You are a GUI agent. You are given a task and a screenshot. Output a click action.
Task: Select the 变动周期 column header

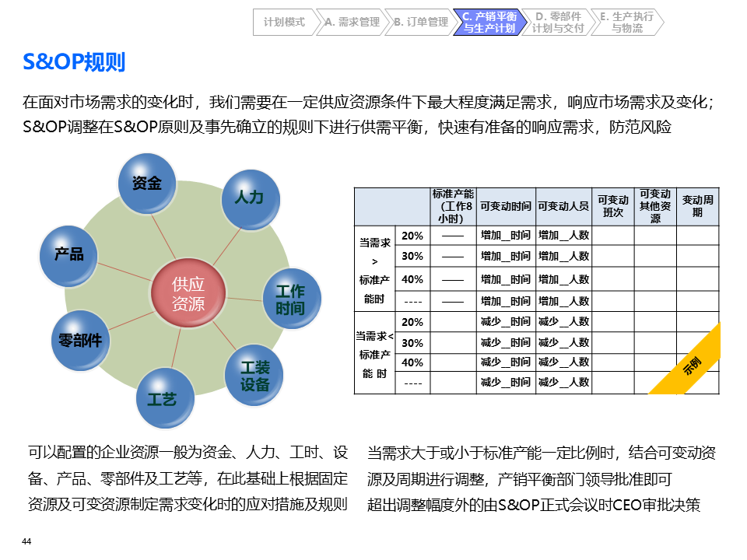[698, 207]
